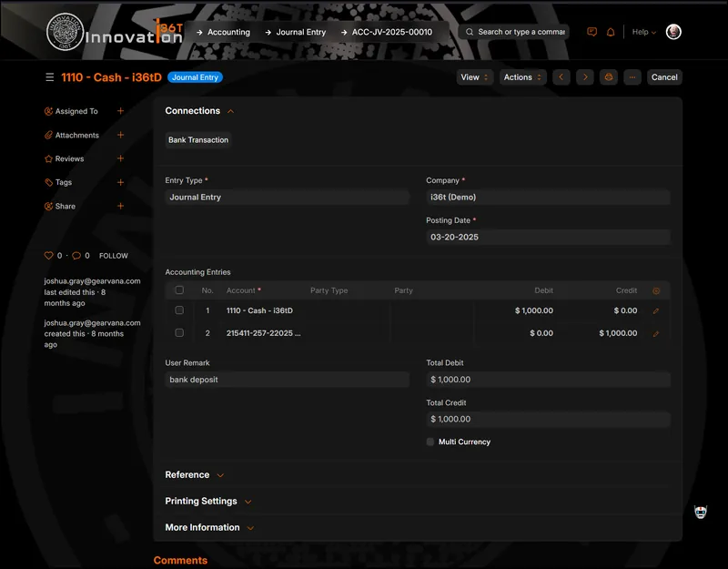Click the Tags label icon
Image resolution: width=728 pixels, height=569 pixels.
click(x=48, y=182)
